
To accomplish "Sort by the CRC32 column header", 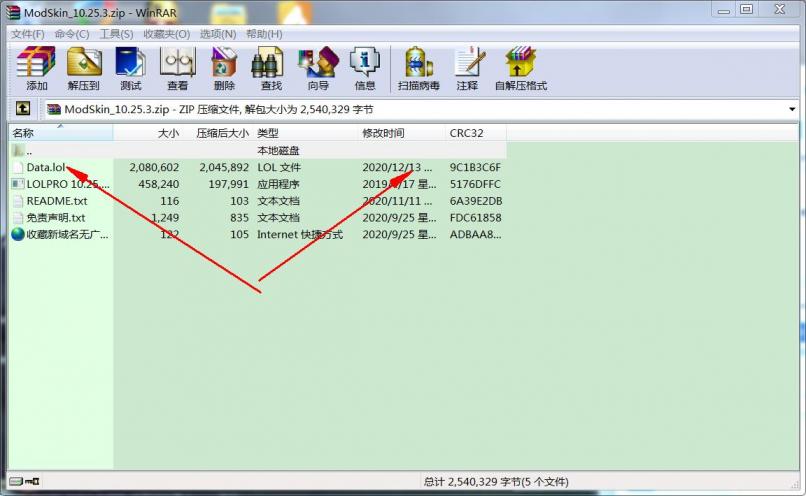I will click(x=476, y=133).
